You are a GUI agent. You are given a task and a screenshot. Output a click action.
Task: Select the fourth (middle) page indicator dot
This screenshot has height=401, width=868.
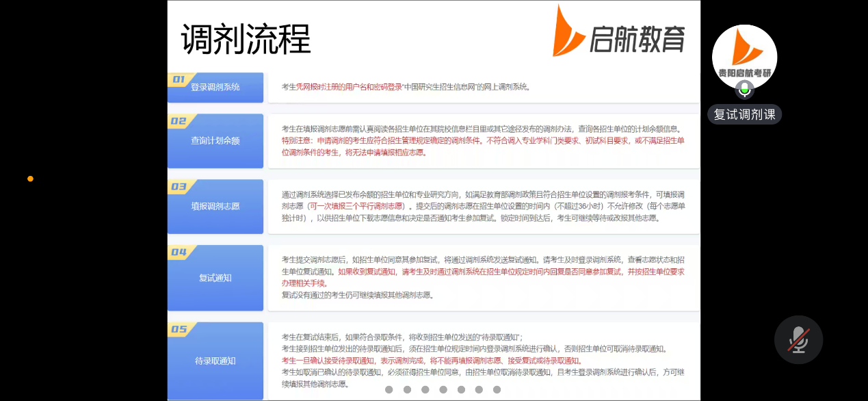[443, 389]
